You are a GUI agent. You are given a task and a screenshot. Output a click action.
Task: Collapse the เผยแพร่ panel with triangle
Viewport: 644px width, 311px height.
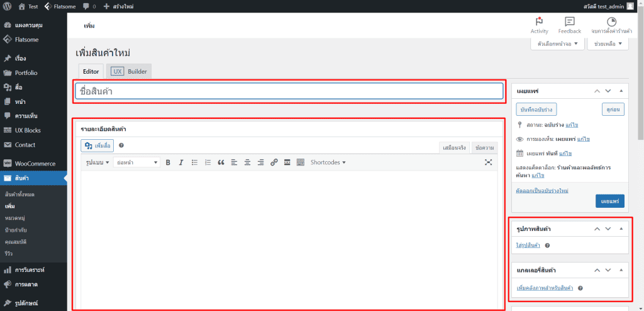621,91
